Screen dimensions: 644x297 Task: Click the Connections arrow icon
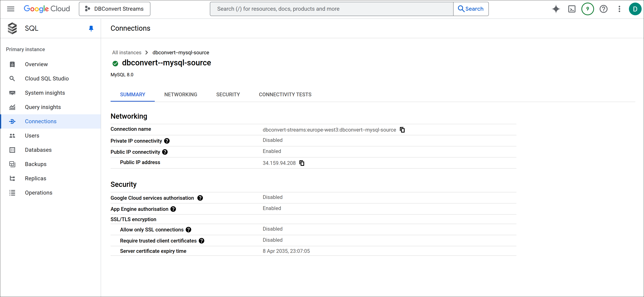tap(12, 121)
